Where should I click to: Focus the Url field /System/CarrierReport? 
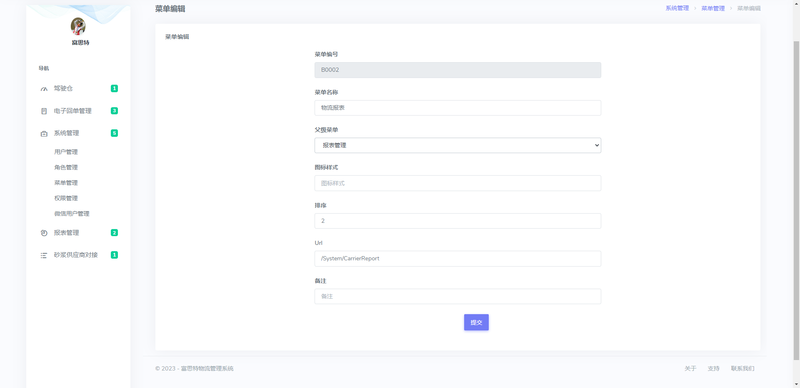[458, 259]
